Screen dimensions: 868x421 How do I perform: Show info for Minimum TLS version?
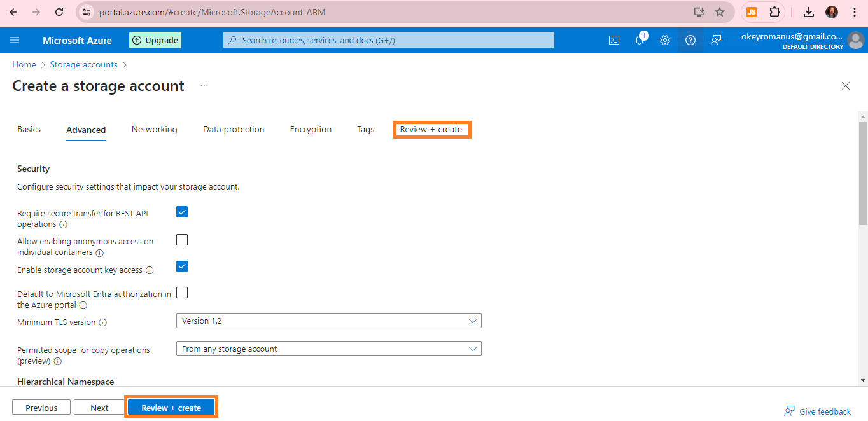tap(103, 322)
